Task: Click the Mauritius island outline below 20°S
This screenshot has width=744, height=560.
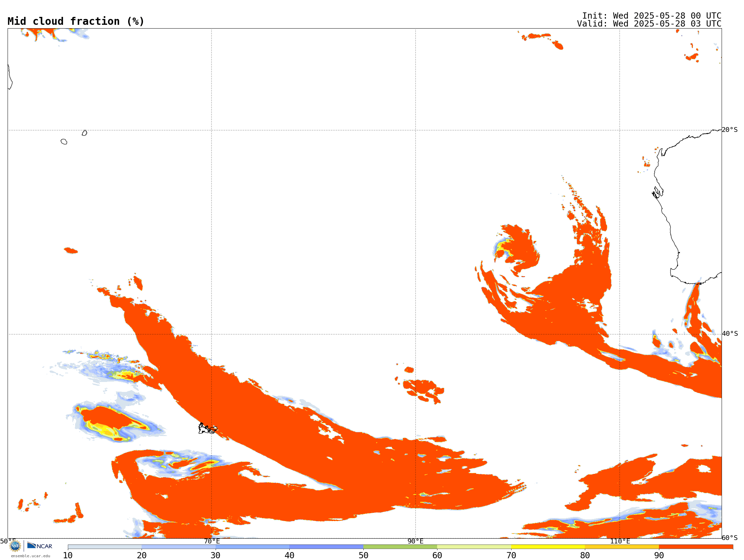Action: 84,133
